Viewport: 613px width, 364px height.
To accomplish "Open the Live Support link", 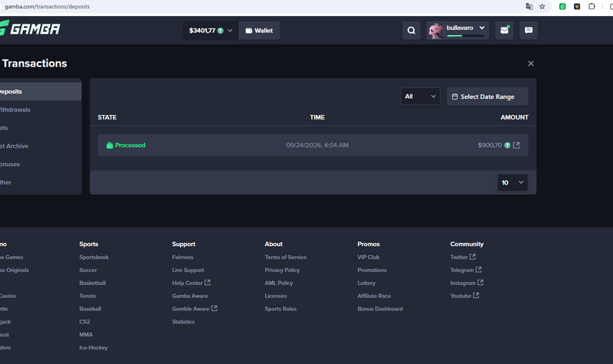I will (x=188, y=270).
